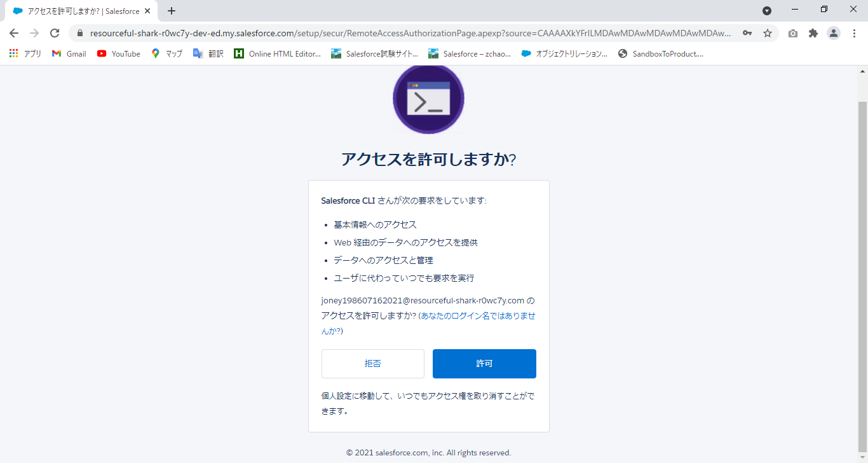Click the Salesforce CLI terminal app icon
The height and width of the screenshot is (463, 868).
coord(428,99)
